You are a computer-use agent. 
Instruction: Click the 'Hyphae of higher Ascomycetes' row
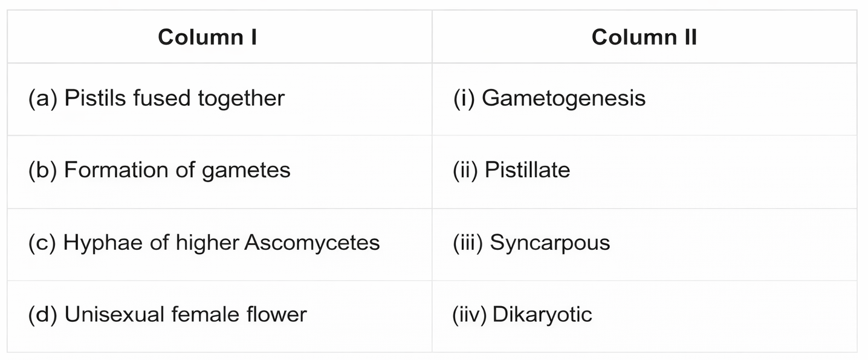[x=204, y=243]
